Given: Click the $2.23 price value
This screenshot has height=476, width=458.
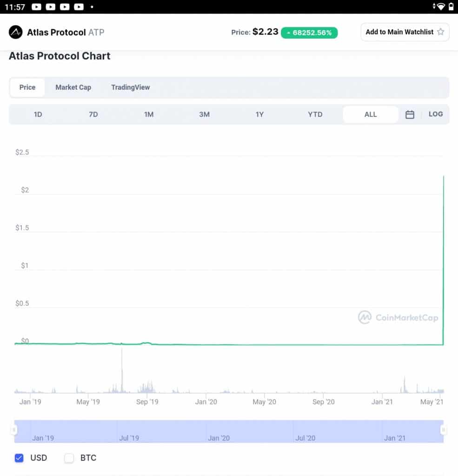Looking at the screenshot, I should (265, 32).
